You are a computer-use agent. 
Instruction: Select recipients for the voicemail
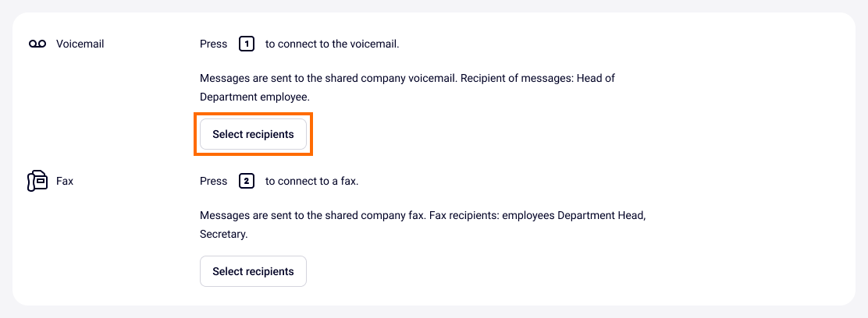pos(253,134)
